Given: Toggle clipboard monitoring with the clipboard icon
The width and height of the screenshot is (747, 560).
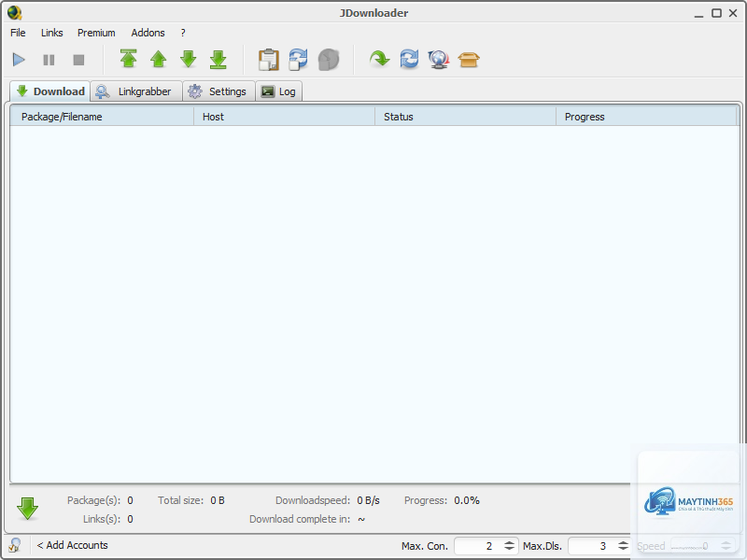Looking at the screenshot, I should tap(269, 60).
